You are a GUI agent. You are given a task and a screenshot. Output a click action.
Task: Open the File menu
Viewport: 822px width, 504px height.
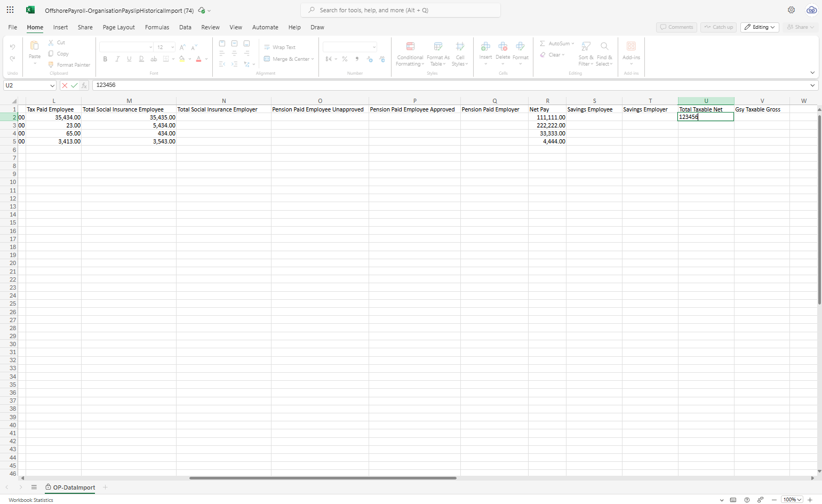tap(13, 27)
